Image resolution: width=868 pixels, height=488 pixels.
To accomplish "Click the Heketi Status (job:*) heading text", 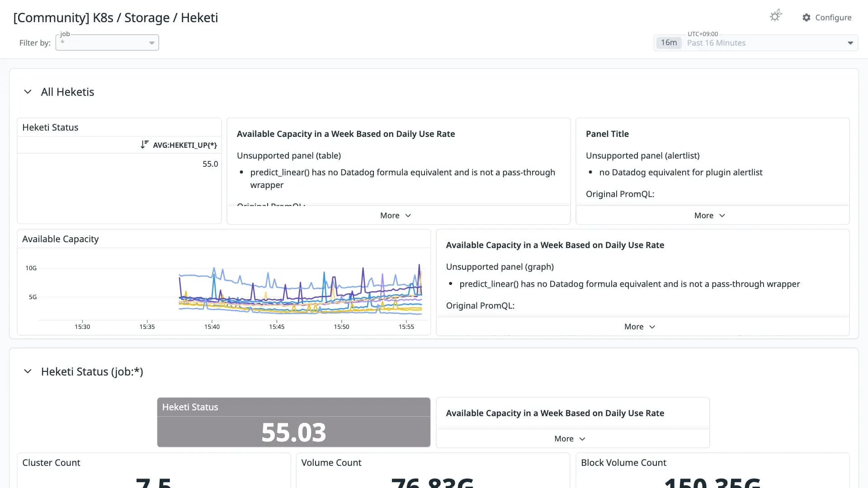I will point(92,371).
